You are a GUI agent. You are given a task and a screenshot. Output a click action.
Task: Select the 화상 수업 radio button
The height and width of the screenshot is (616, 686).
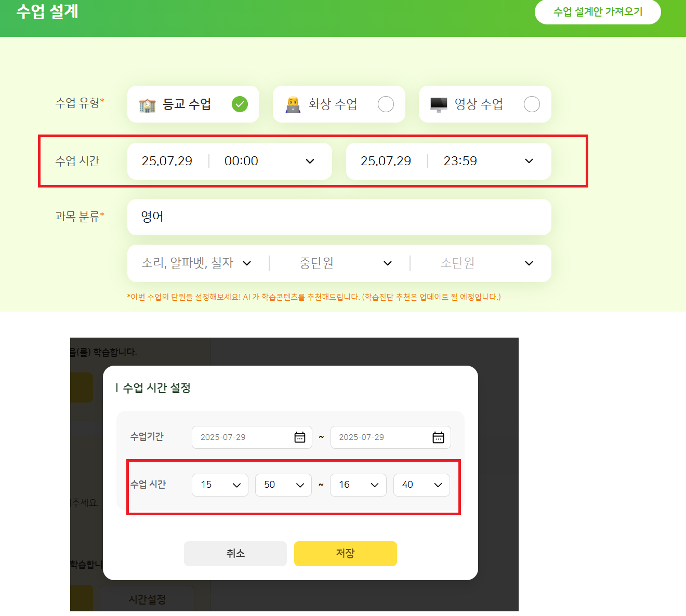pos(386,104)
